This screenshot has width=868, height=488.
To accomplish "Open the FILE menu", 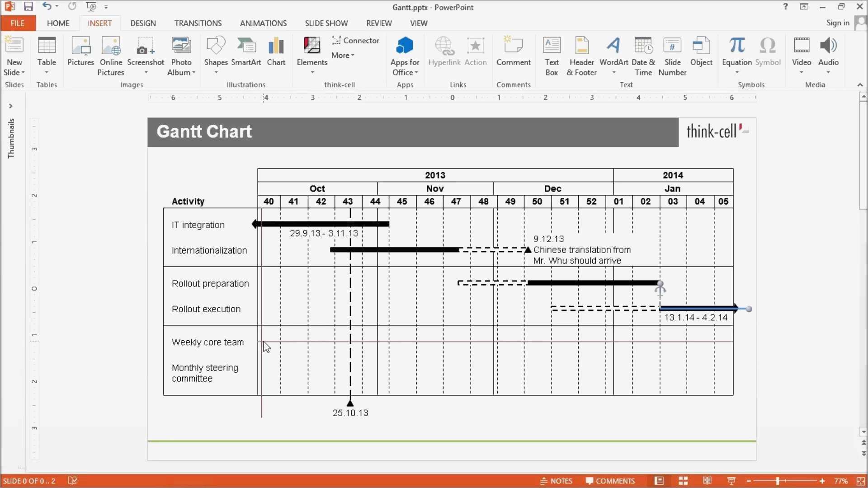I will click(x=18, y=23).
